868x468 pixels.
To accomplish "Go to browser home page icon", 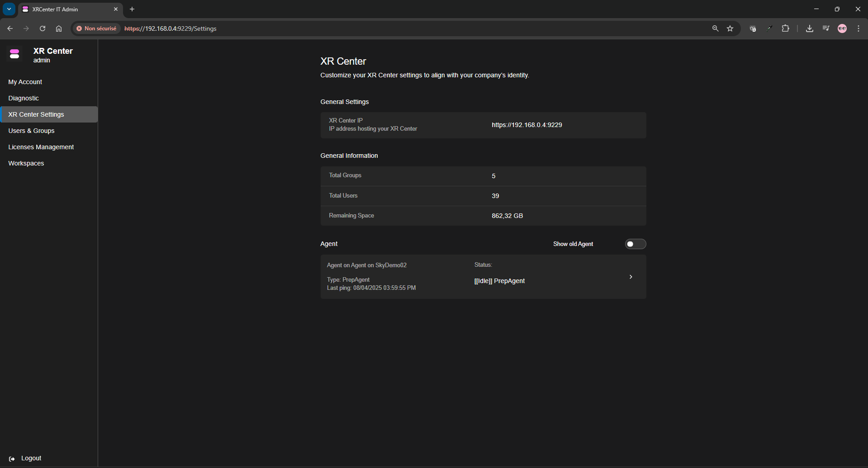I will coord(59,28).
